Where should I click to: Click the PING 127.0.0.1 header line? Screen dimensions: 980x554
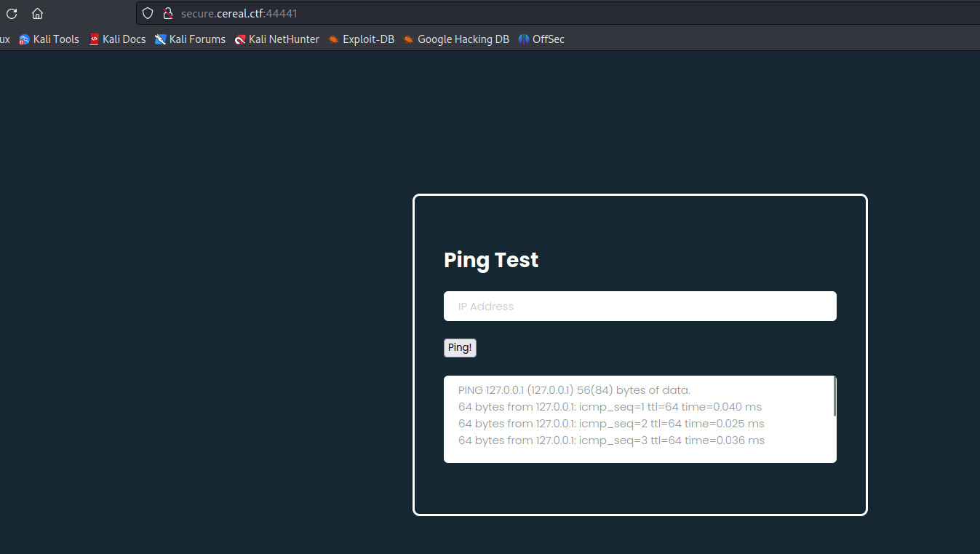(x=574, y=390)
